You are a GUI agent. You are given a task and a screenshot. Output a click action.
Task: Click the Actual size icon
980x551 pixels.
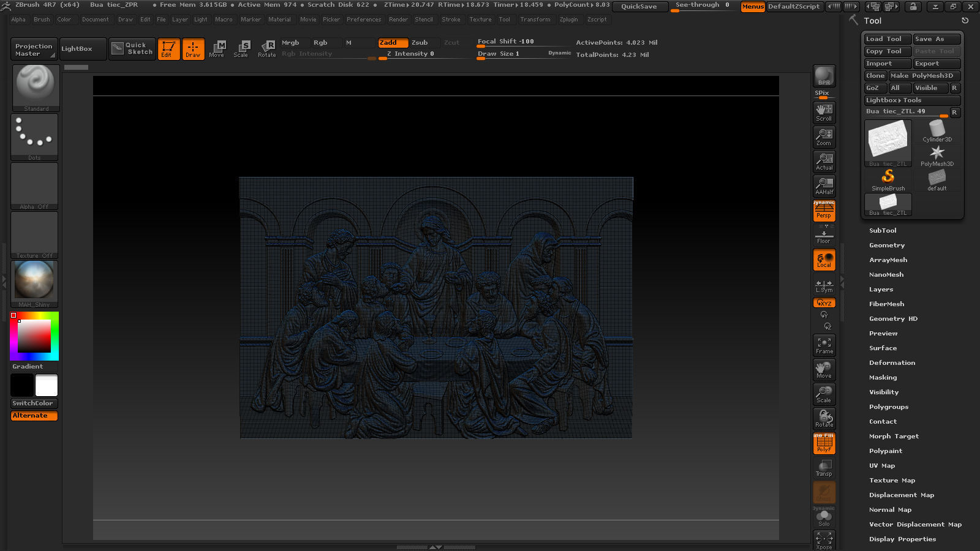tap(824, 161)
